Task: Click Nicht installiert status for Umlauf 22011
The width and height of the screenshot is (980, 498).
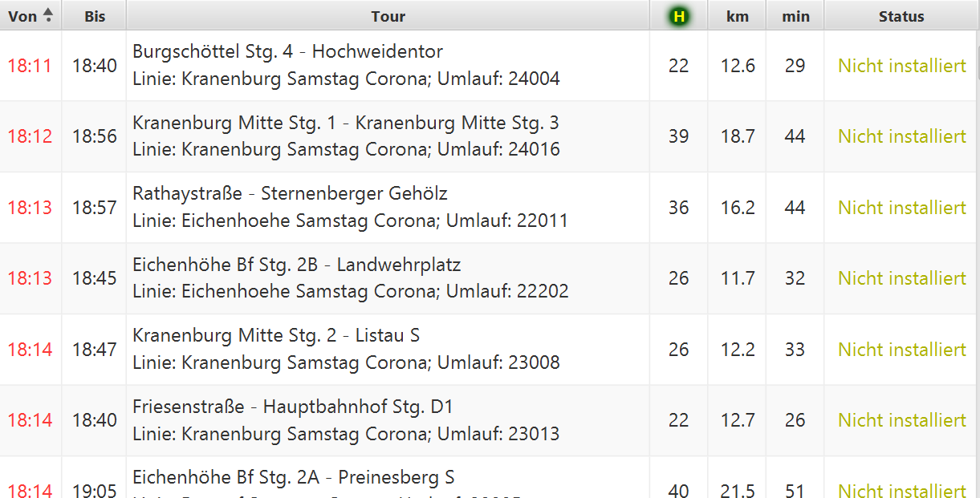Action: [902, 208]
